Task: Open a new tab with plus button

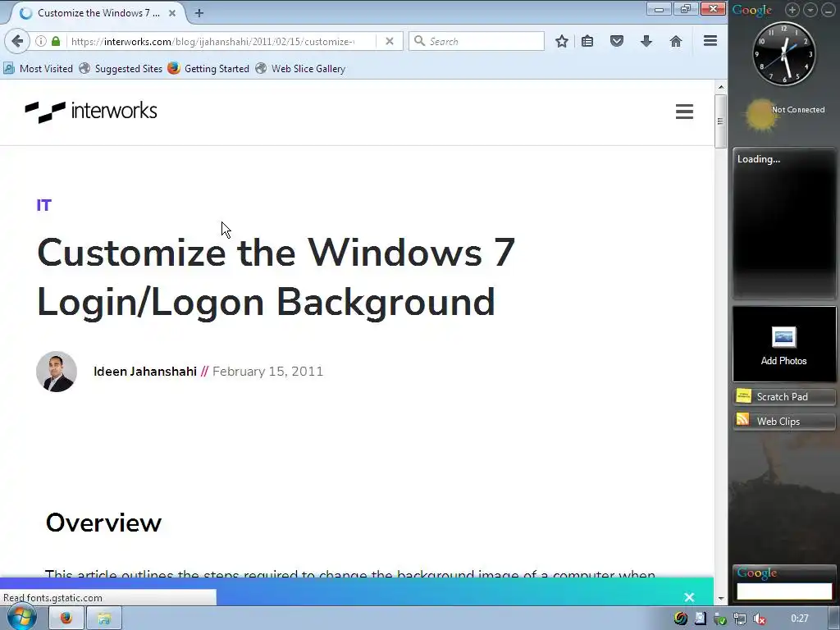Action: click(x=199, y=13)
